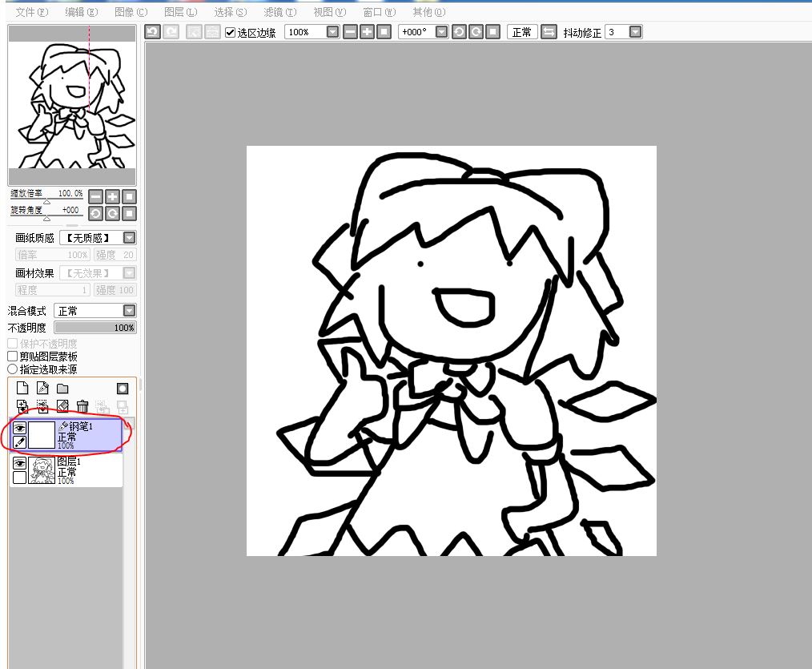Select the 指定选取来源 radio option
This screenshot has height=669, width=812.
(x=13, y=369)
